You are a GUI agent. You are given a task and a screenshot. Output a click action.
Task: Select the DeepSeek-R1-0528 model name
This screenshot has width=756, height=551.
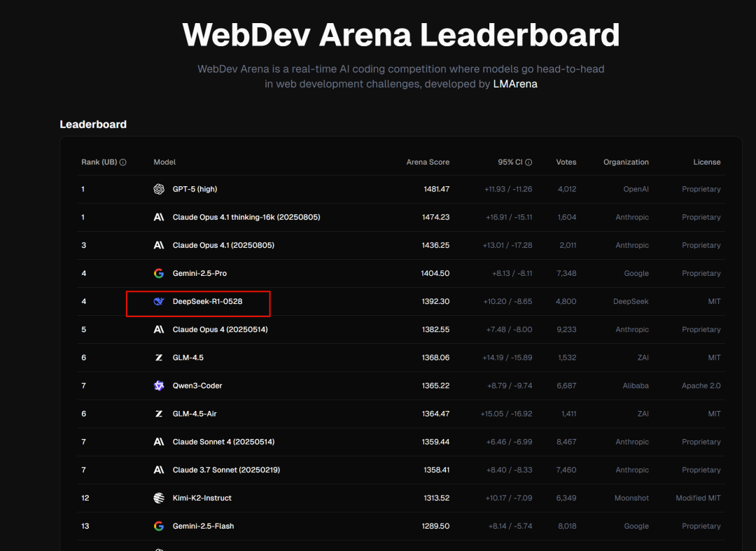click(207, 301)
